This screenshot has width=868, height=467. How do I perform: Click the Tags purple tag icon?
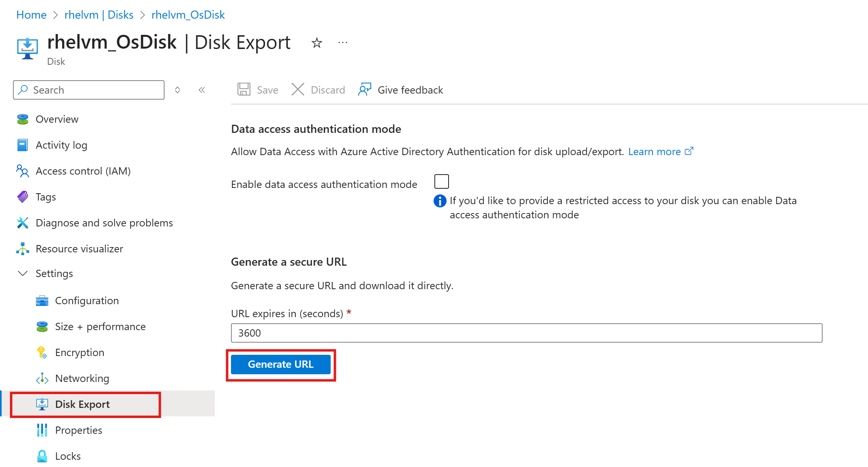(23, 197)
